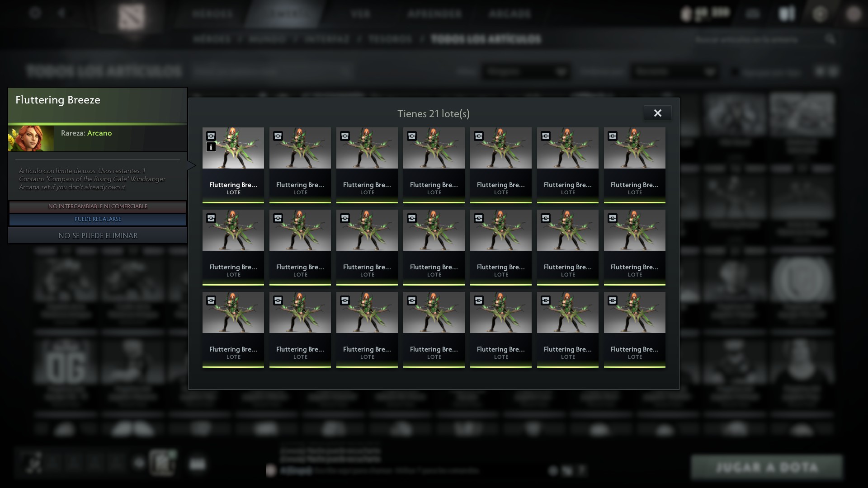
Task: Click the PUEDE REGALARSE blue label
Action: click(98, 219)
